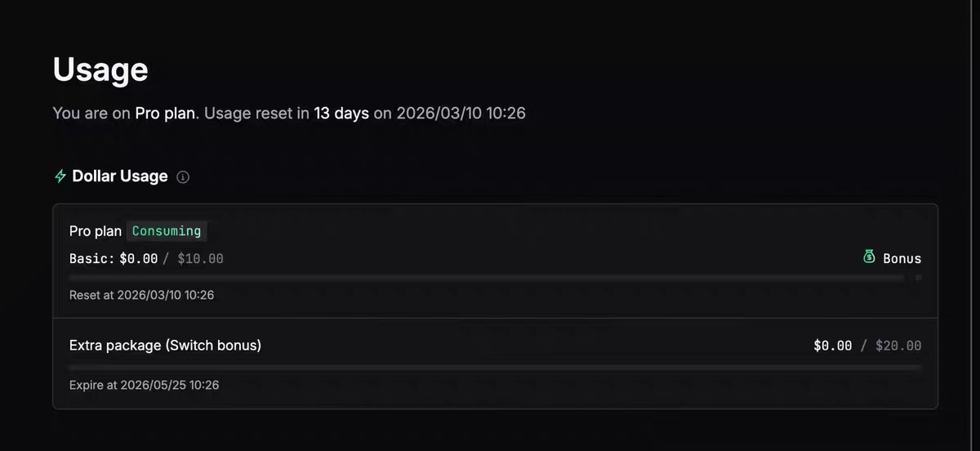Select the Bonus label text

(x=902, y=258)
